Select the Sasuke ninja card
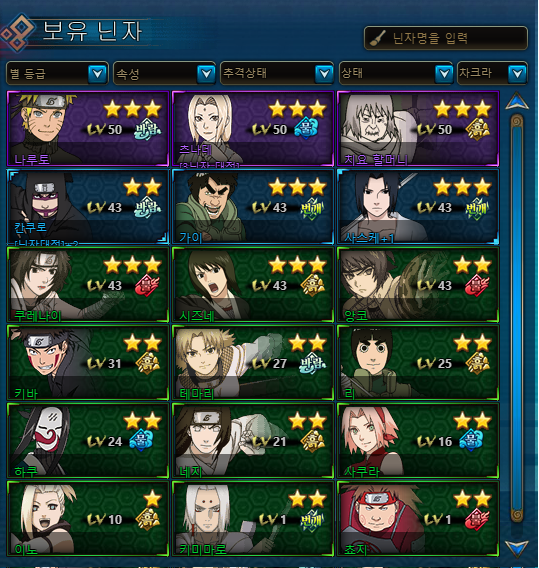 tap(418, 206)
